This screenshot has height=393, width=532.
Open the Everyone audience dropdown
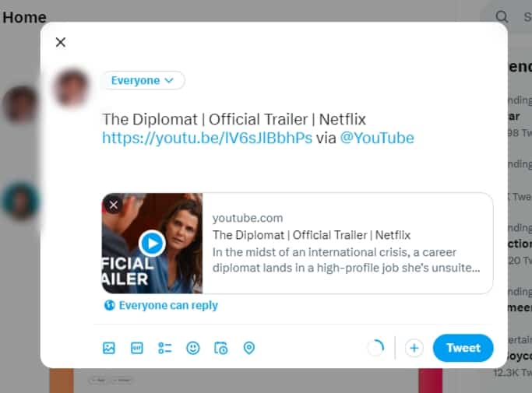[x=143, y=80]
